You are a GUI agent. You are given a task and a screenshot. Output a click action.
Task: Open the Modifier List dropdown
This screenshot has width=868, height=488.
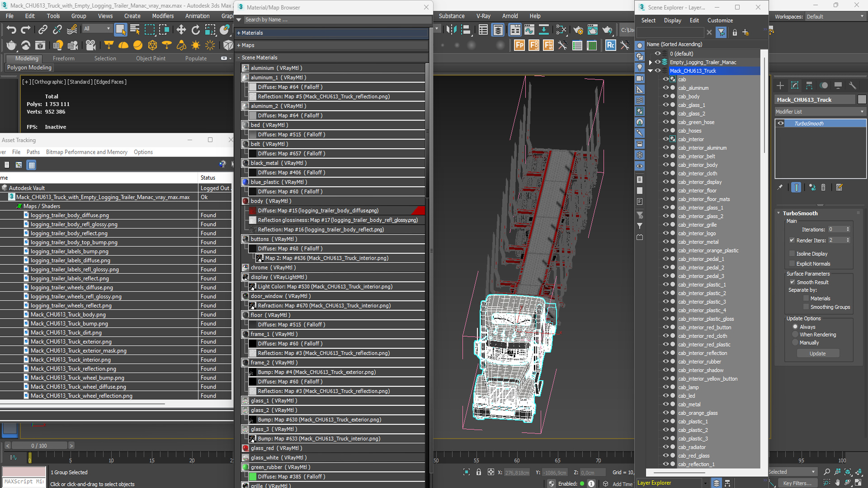click(820, 112)
